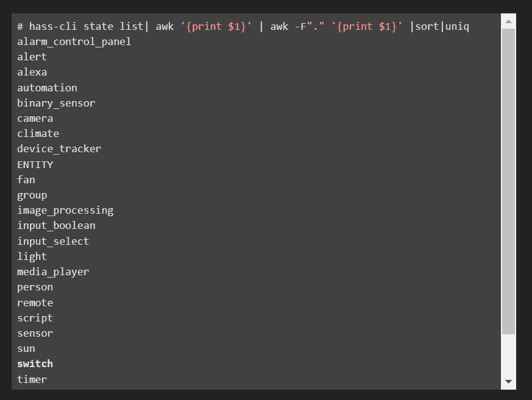Click the 'device_tracker' entry
The image size is (532, 400).
click(59, 149)
